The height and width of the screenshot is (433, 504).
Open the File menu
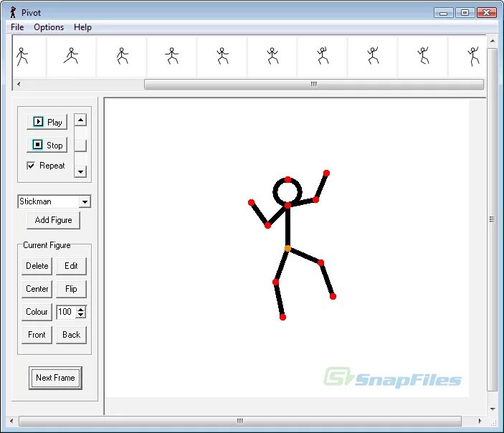click(17, 27)
